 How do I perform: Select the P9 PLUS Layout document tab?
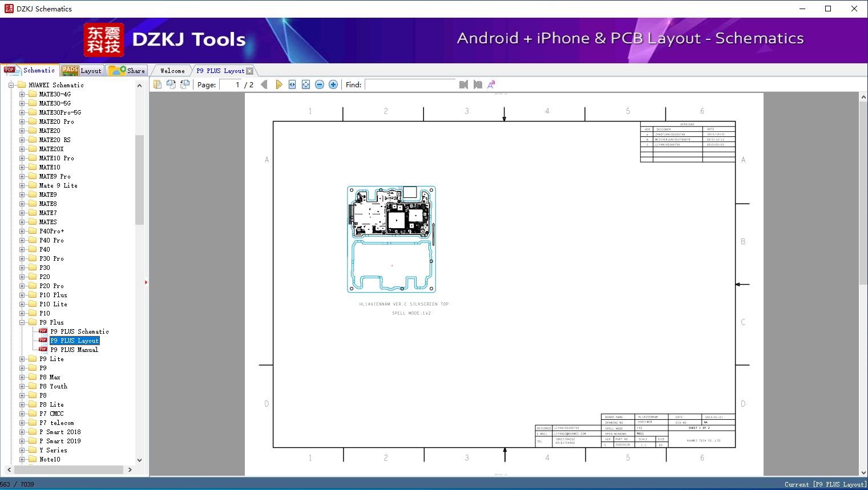pos(220,71)
